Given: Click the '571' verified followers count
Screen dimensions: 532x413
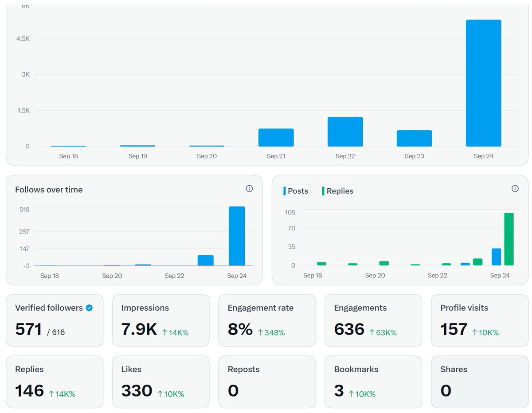Looking at the screenshot, I should 28,329.
